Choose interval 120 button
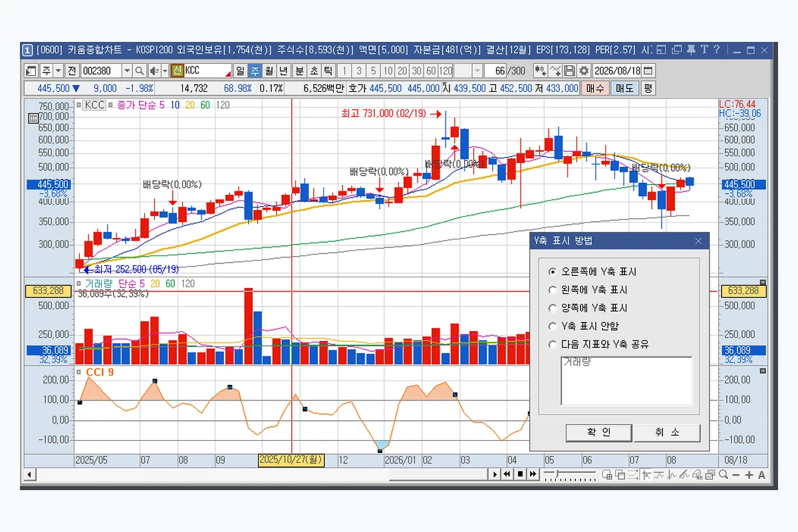Screen dimensions: 798x532 click(445, 70)
